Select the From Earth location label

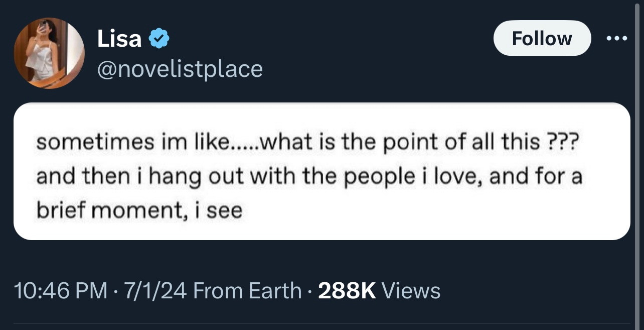pyautogui.click(x=247, y=291)
